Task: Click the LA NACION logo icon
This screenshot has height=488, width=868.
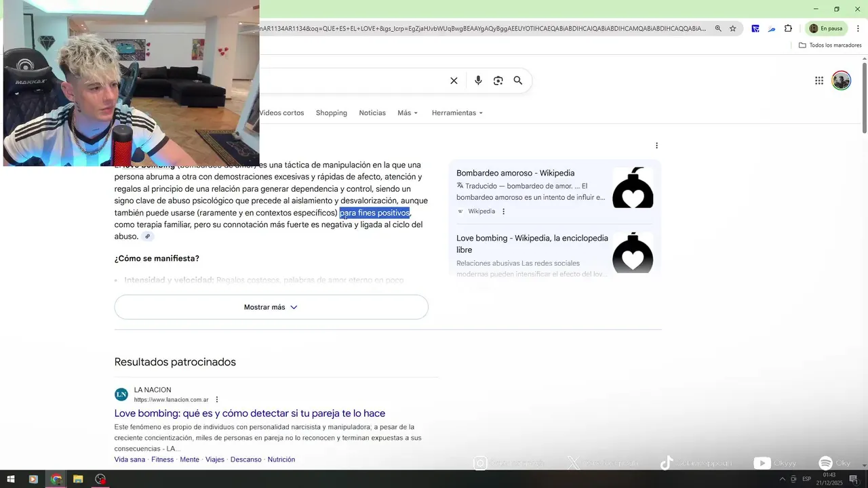Action: coord(121,394)
